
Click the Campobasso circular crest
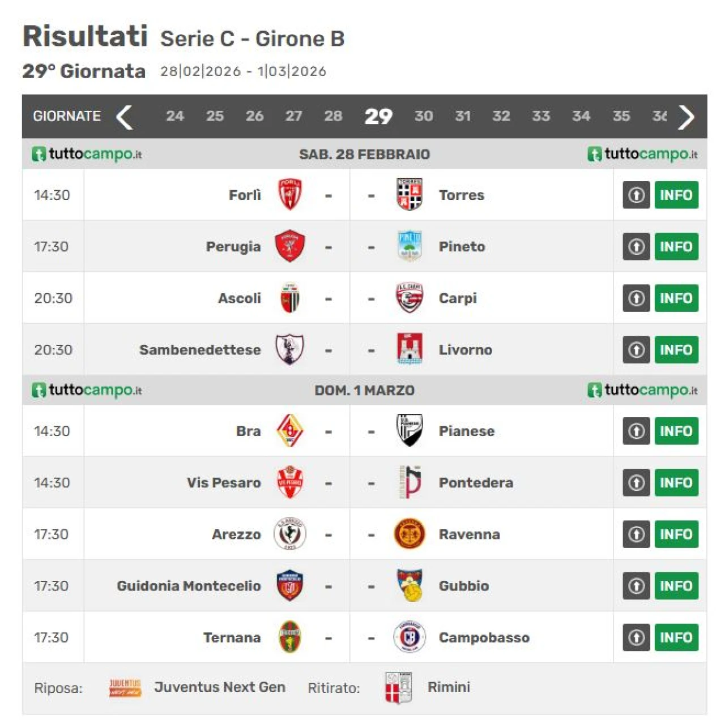click(410, 637)
